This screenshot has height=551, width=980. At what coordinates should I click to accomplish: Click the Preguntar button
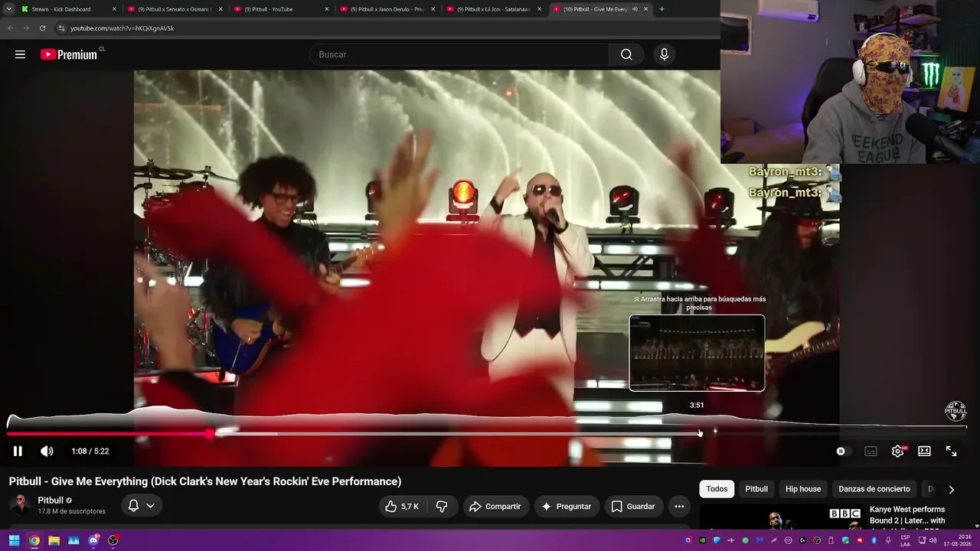[567, 507]
